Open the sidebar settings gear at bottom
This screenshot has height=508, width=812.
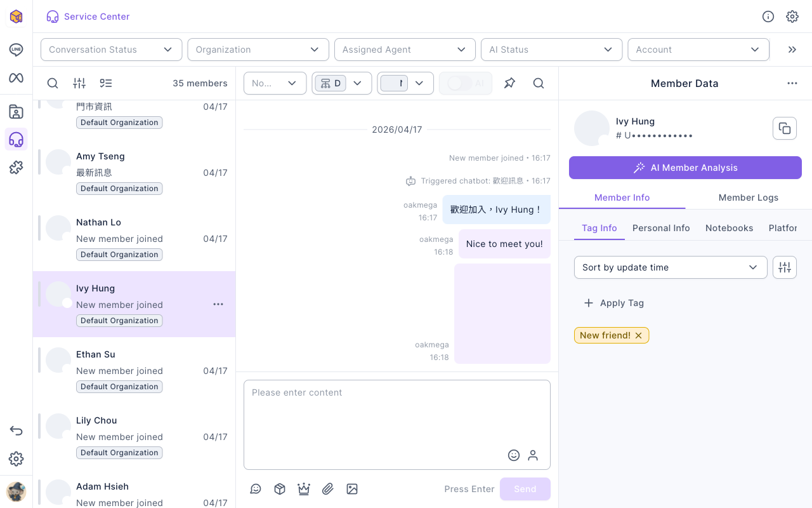coord(16,458)
